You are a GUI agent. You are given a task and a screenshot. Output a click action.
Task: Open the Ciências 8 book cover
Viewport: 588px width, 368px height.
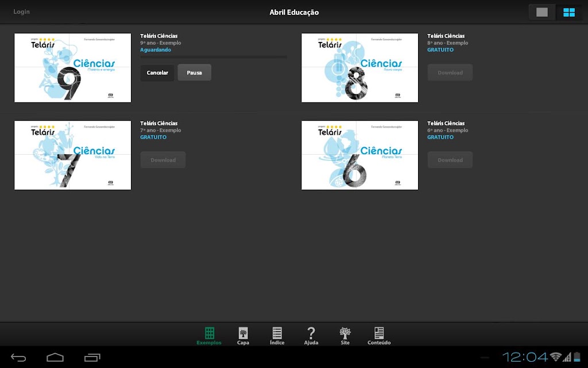pyautogui.click(x=359, y=68)
